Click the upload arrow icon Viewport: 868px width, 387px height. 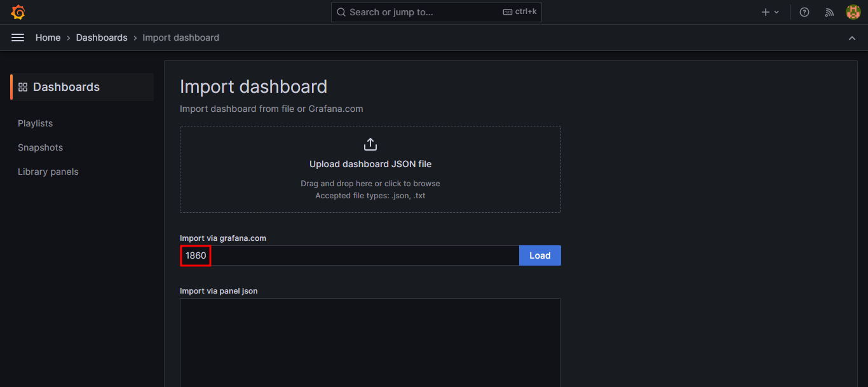click(x=370, y=144)
